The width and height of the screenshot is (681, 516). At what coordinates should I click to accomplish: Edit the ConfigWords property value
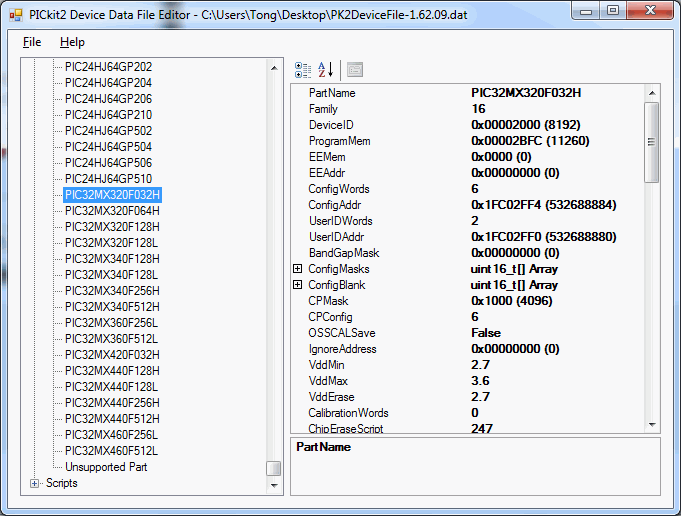475,189
